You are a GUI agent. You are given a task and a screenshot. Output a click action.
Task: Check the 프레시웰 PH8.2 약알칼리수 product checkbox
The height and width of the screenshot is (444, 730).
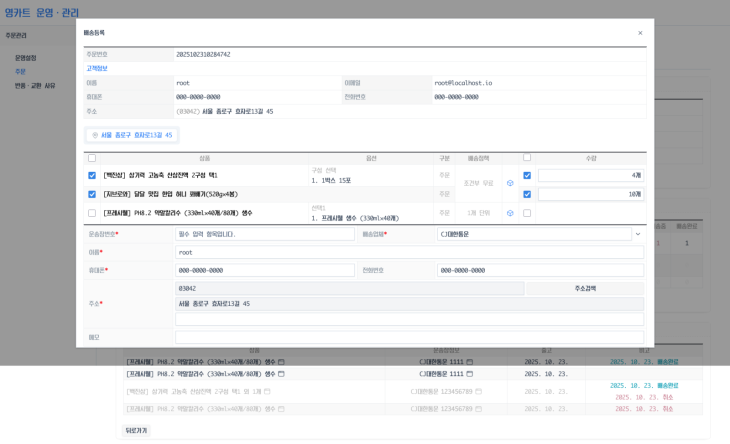pyautogui.click(x=92, y=213)
